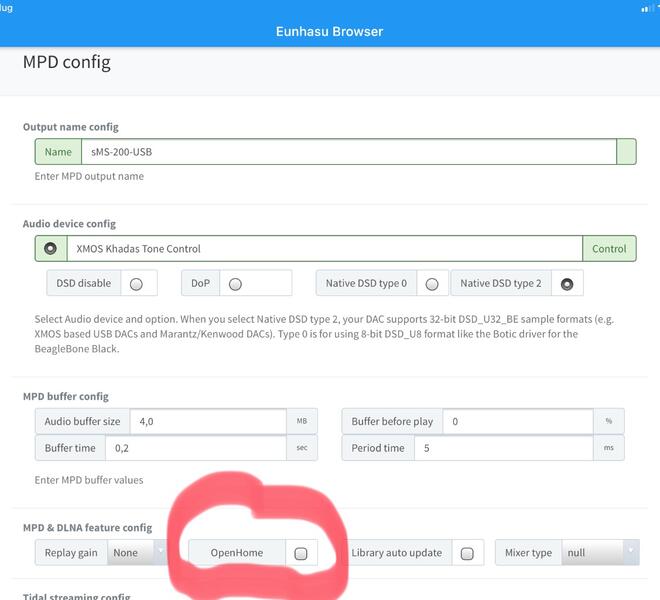Toggle the Library auto update checkbox

click(466, 553)
